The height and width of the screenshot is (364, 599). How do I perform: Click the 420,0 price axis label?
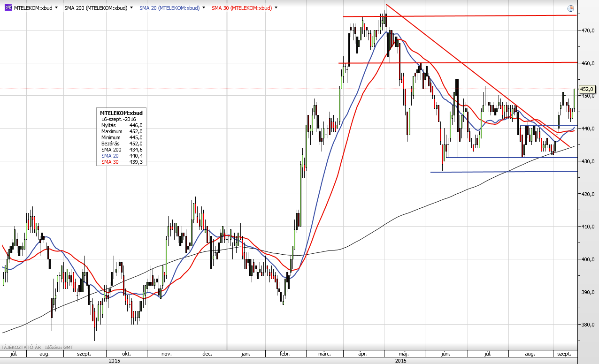(x=589, y=194)
